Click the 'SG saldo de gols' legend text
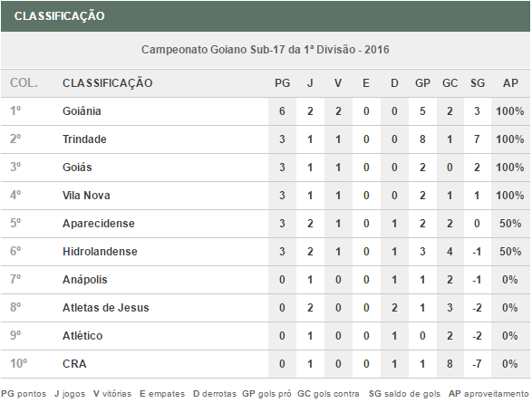Screen dimensions: 532x403 tap(404, 394)
